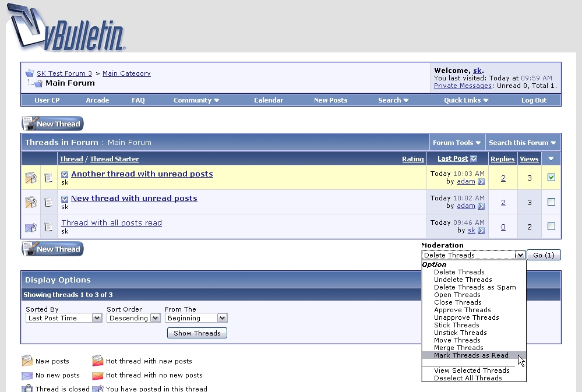Click the Go (1) moderation button
This screenshot has width=582, height=392.
pyautogui.click(x=544, y=255)
